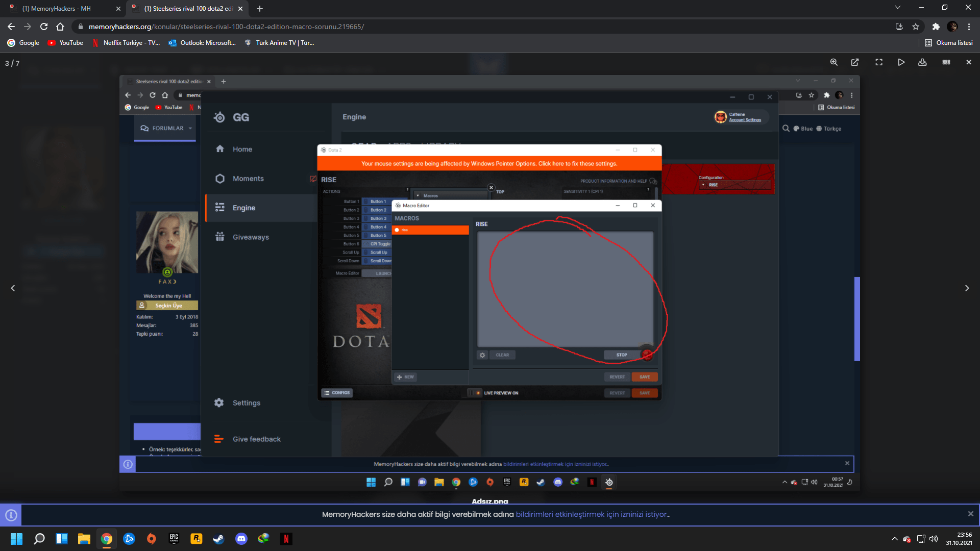This screenshot has width=980, height=551.
Task: Open the tab search dropdown in the title bar
Action: pyautogui.click(x=898, y=8)
